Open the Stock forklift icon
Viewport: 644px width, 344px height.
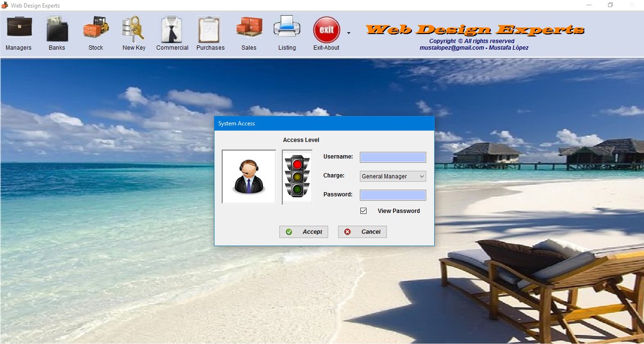point(95,28)
